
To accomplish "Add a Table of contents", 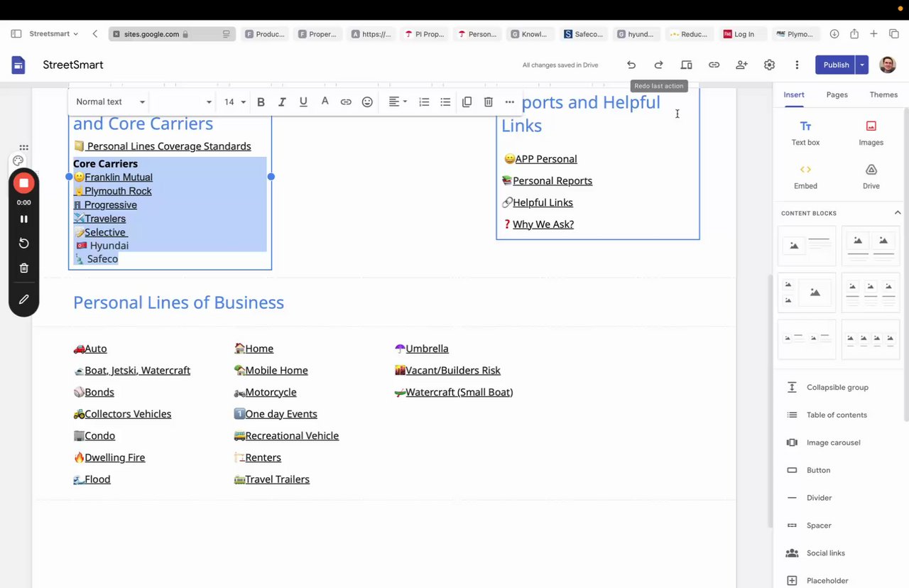I will pos(837,415).
